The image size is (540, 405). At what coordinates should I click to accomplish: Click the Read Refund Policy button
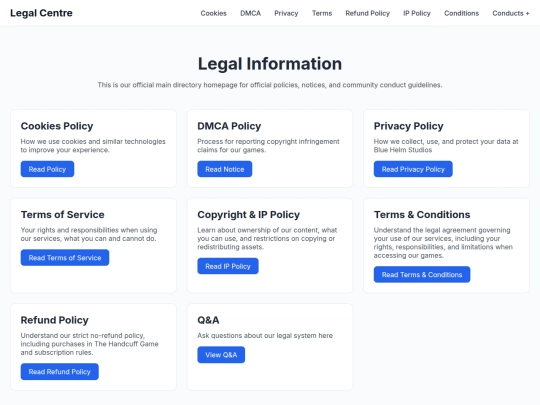(x=60, y=372)
